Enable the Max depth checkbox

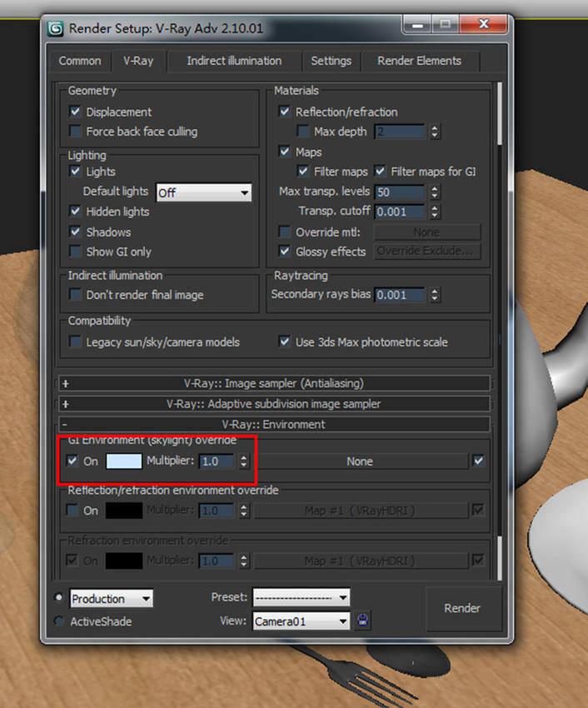(302, 131)
